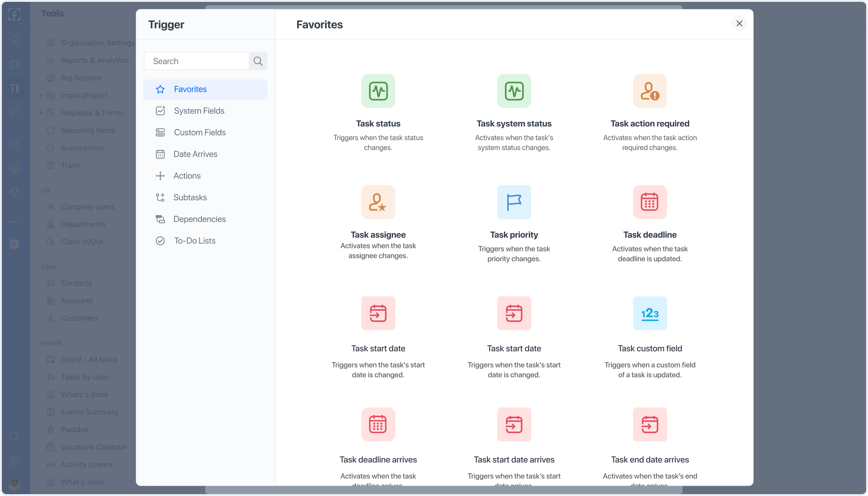Open the Actions category
868x496 pixels.
click(x=205, y=176)
